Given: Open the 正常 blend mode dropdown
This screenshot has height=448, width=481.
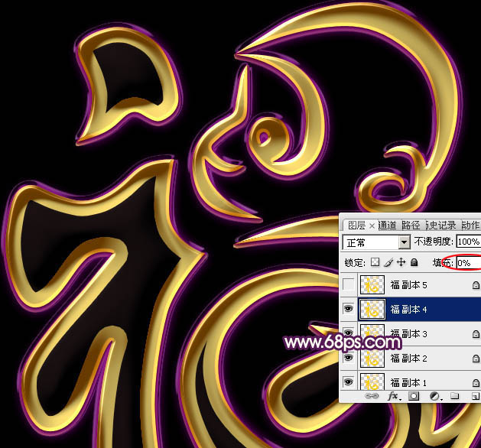Looking at the screenshot, I should tap(376, 242).
